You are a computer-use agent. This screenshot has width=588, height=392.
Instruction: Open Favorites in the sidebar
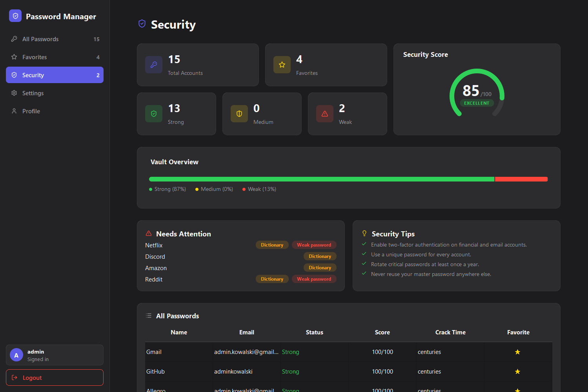click(x=55, y=57)
